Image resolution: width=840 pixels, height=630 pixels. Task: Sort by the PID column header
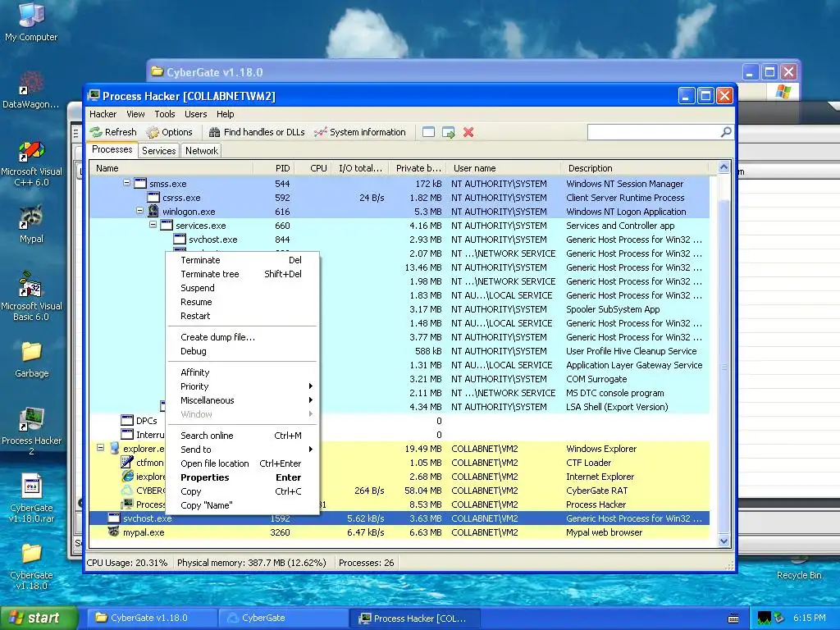click(x=273, y=168)
